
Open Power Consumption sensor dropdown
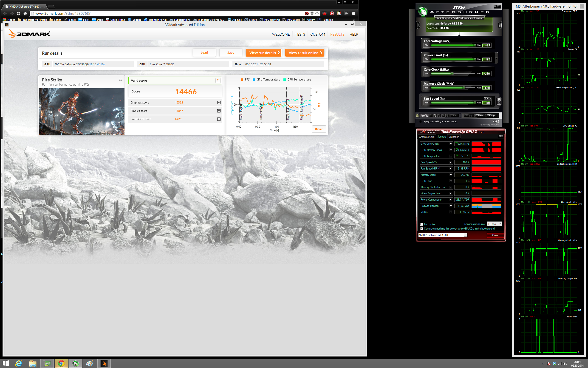(x=451, y=200)
